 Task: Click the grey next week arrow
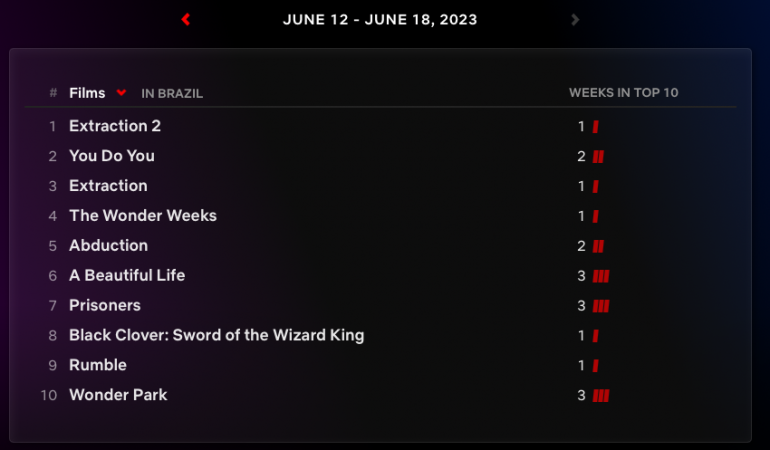pos(575,19)
